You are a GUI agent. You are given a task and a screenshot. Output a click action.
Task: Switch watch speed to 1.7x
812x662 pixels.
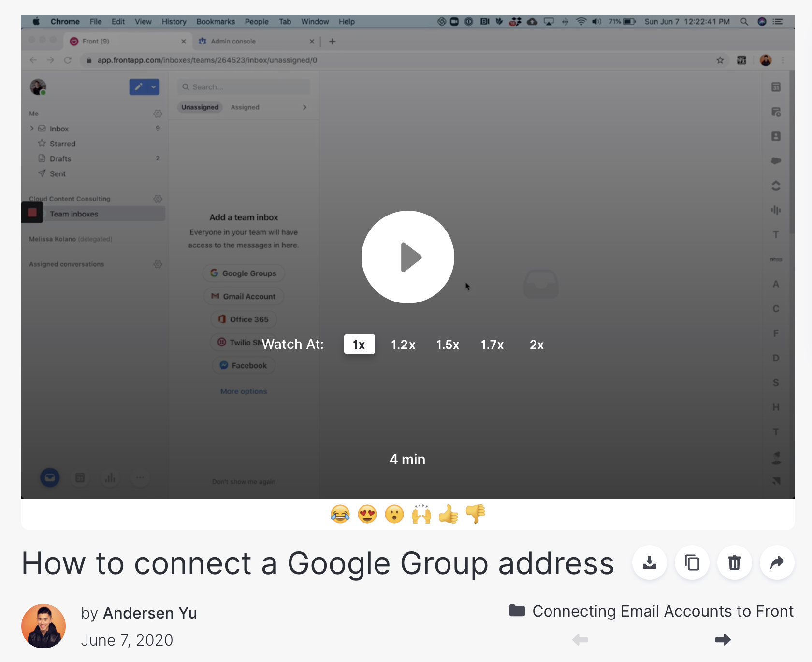(x=492, y=345)
